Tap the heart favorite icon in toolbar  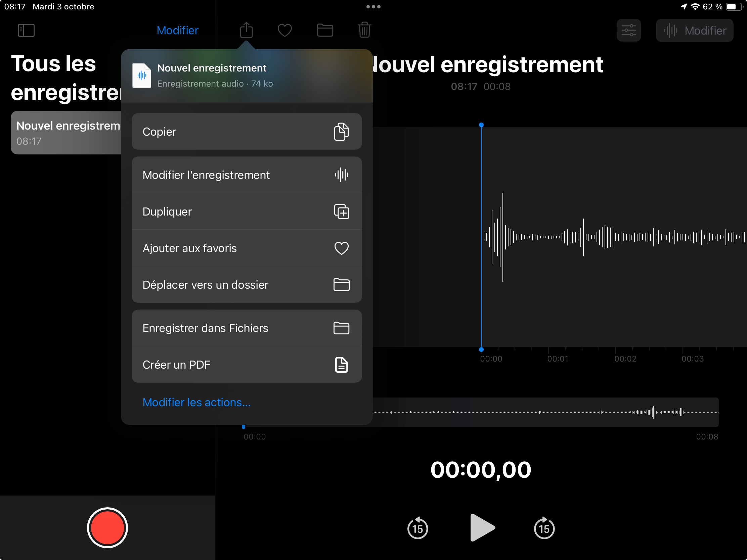tap(285, 30)
